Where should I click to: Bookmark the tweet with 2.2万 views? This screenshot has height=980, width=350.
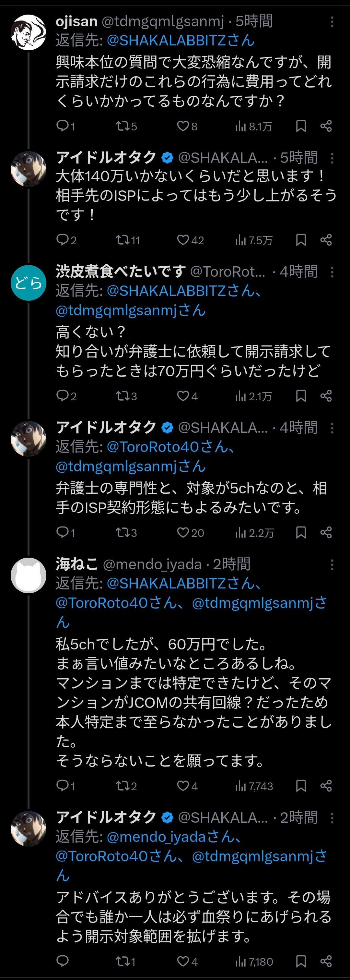[301, 532]
